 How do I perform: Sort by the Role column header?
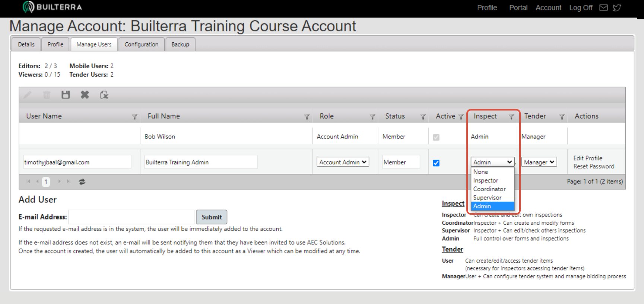(327, 116)
